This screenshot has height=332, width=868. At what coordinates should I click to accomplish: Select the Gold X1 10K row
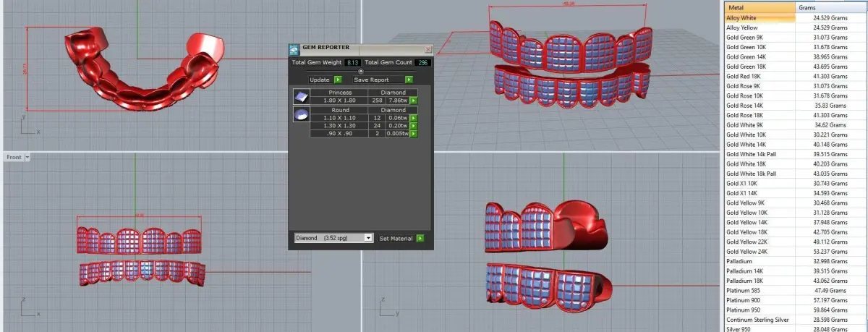tap(796, 184)
